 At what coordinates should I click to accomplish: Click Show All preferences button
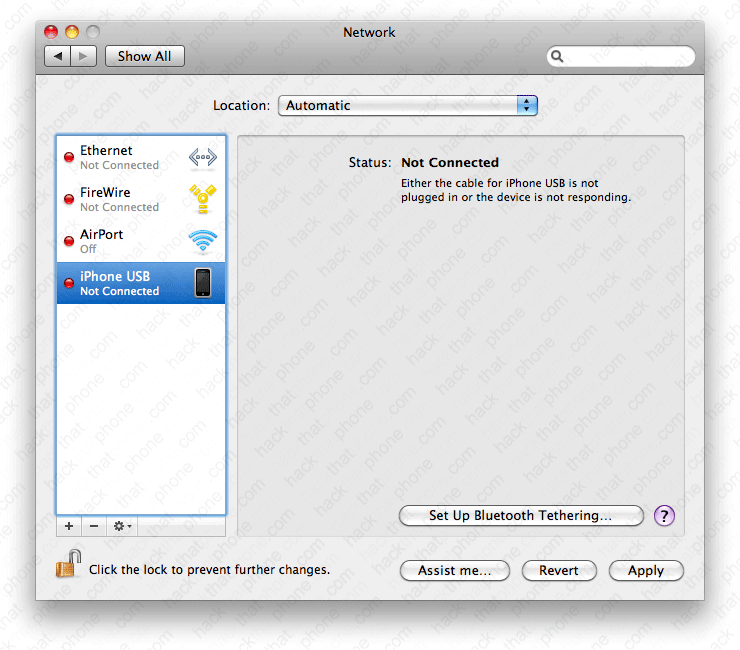(x=144, y=57)
